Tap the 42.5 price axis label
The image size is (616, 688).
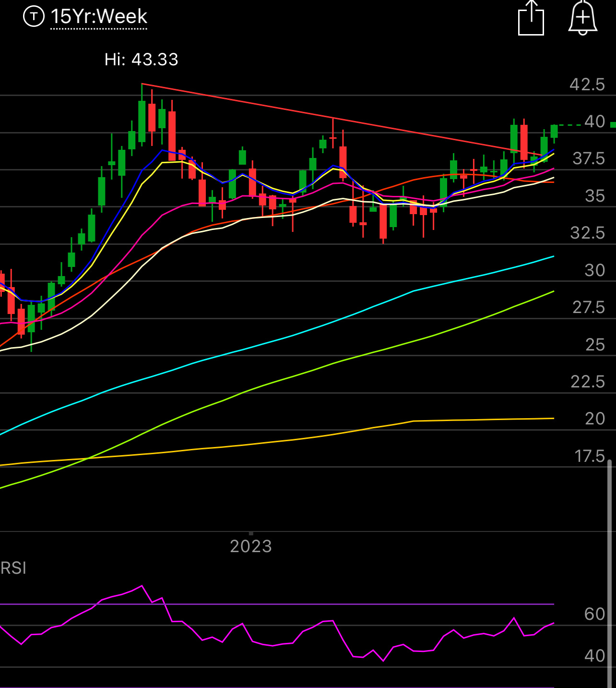click(587, 84)
